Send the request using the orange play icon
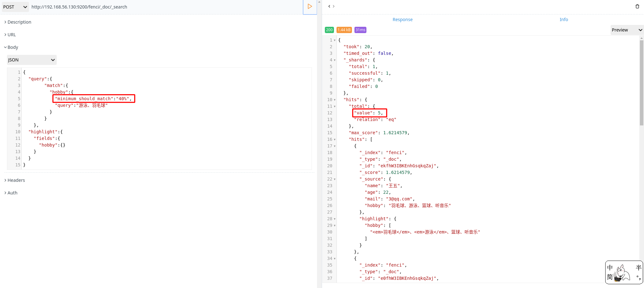This screenshot has height=288, width=644. [310, 7]
